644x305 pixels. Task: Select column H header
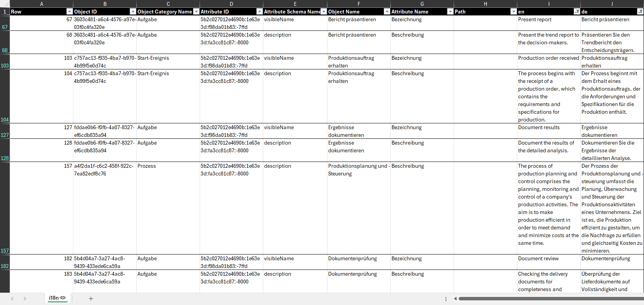click(486, 4)
